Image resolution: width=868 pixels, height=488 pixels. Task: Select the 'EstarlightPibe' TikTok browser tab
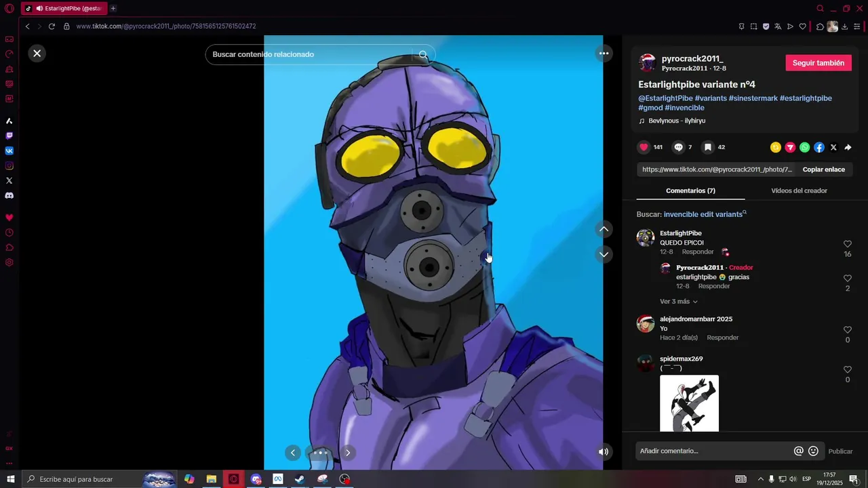pyautogui.click(x=64, y=9)
